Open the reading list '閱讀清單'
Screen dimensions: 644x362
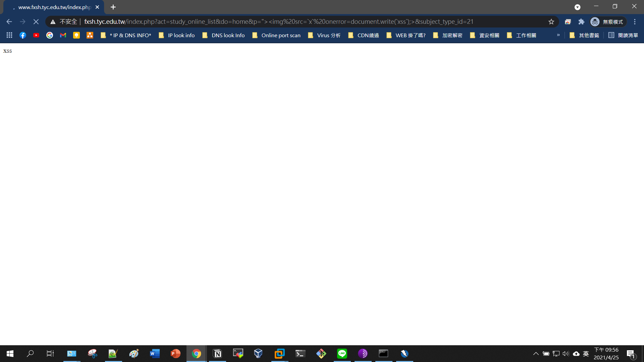click(623, 35)
